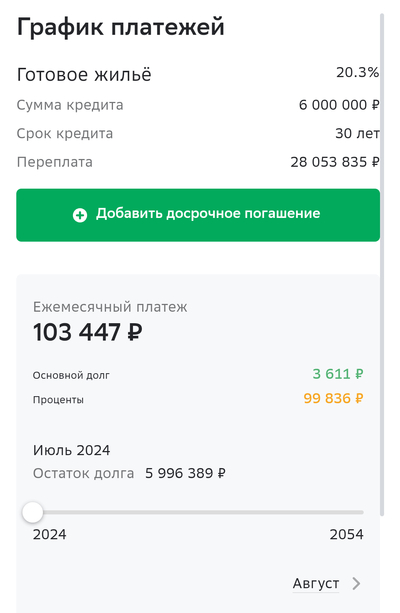Screen dimensions: 400x613
Task: Click the vertical scrollbar on the right edge
Action: coord(382,264)
